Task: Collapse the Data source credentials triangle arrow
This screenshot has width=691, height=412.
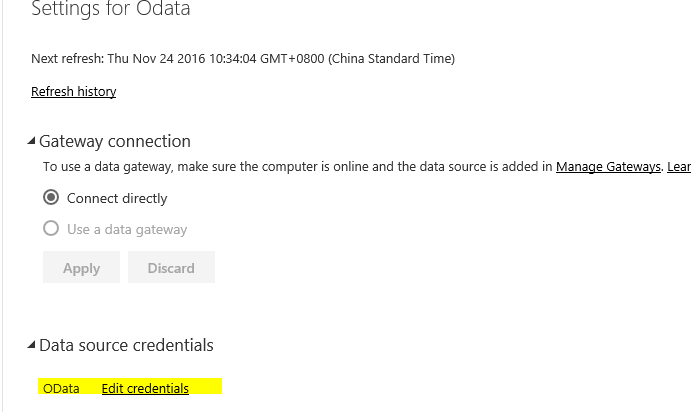Action: pyautogui.click(x=31, y=345)
